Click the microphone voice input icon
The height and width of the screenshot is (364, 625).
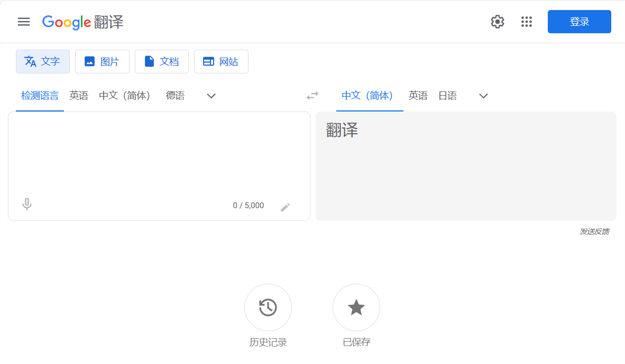pyautogui.click(x=26, y=205)
